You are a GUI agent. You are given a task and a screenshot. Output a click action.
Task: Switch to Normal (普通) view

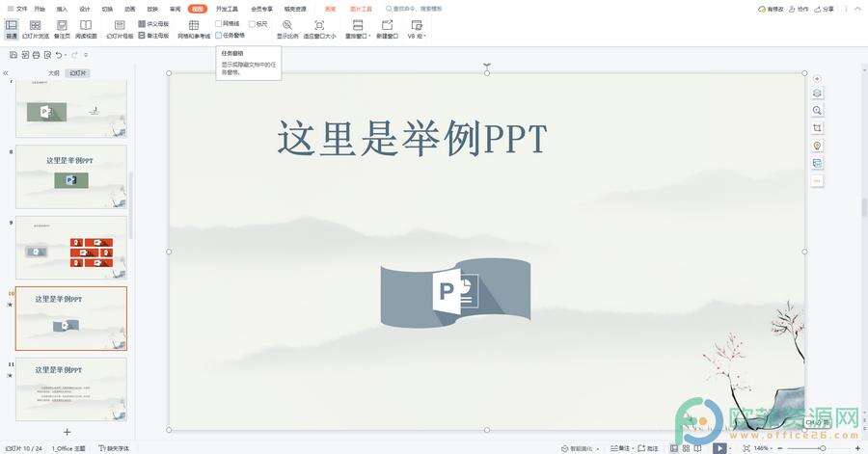11,29
